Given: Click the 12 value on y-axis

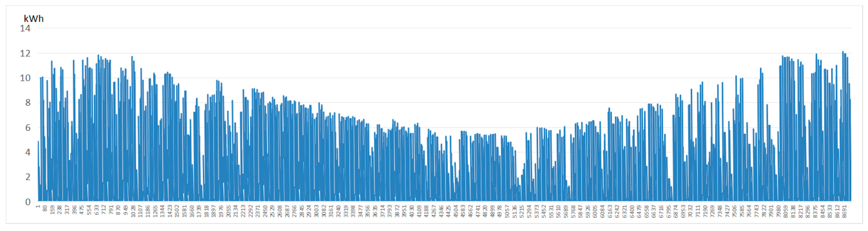Looking at the screenshot, I should click(x=25, y=54).
